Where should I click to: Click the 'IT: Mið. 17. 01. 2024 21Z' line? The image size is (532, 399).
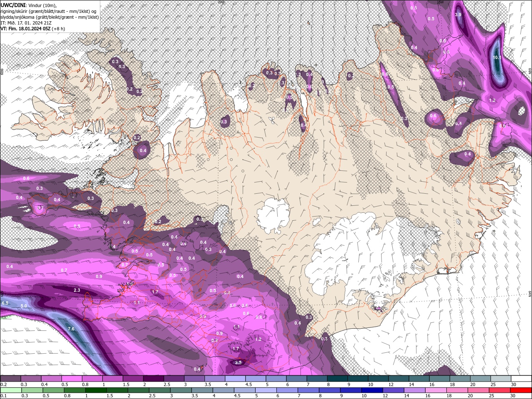[25, 23]
